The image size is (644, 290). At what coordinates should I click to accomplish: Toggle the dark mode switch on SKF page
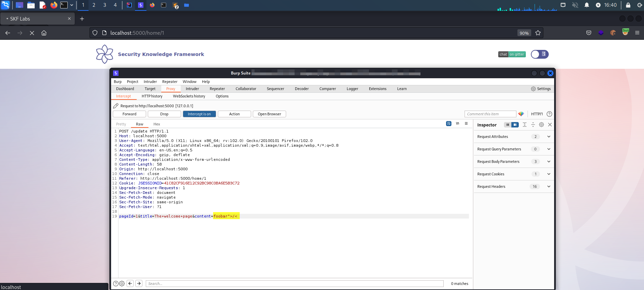point(540,54)
